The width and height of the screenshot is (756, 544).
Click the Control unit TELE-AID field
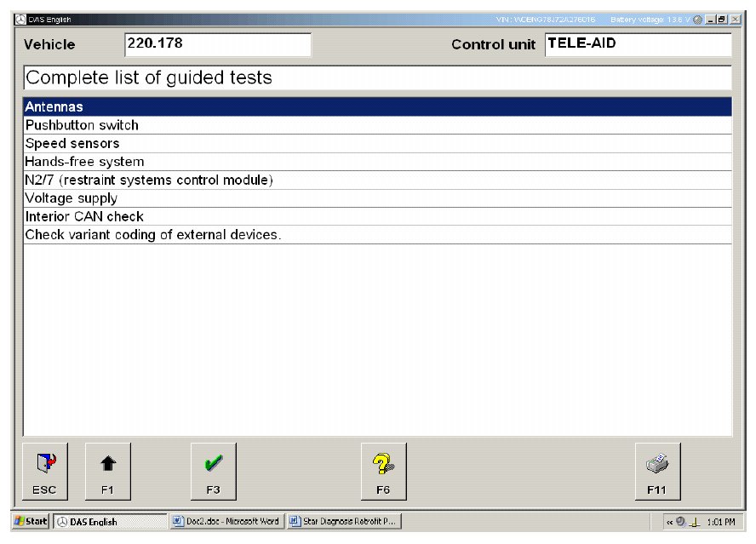637,44
